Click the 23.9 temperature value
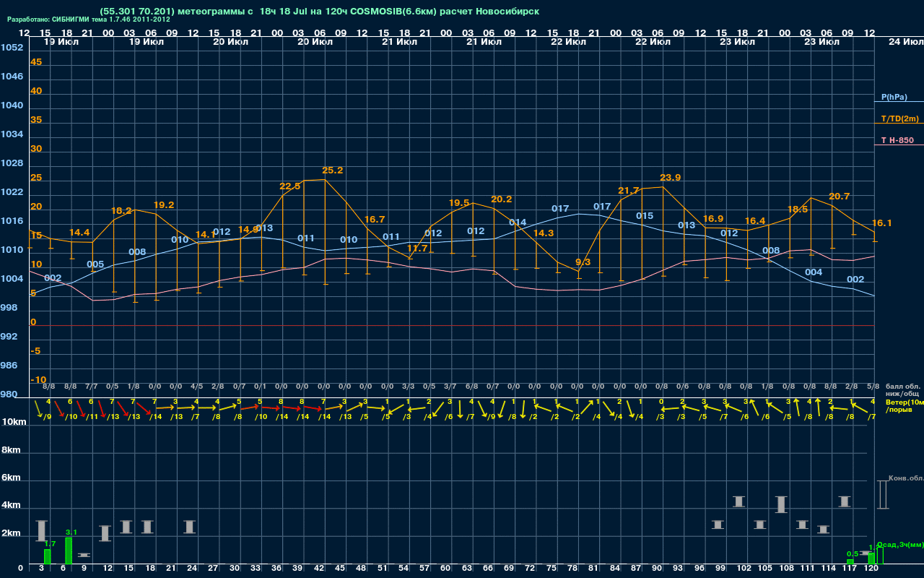924x578 pixels. [x=671, y=178]
